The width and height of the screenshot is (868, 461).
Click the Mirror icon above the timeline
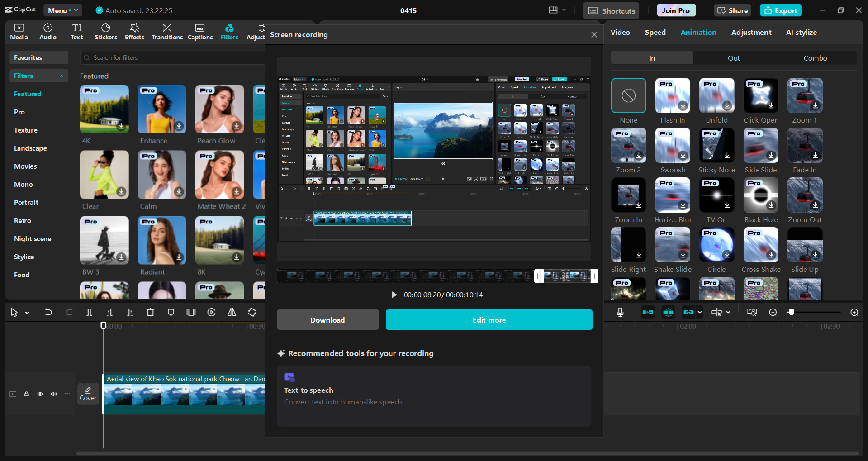[231, 312]
